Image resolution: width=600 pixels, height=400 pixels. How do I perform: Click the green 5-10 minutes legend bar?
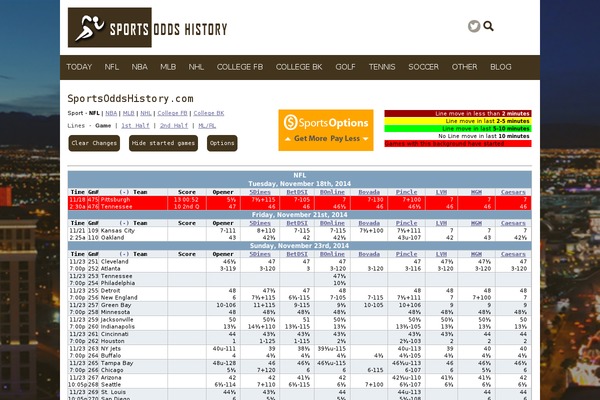pyautogui.click(x=458, y=129)
